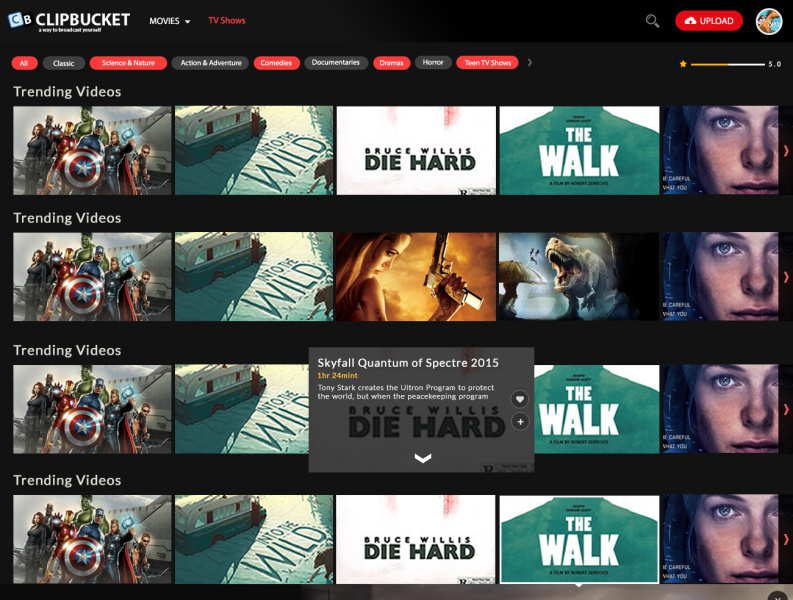
Task: Open blue face poster in fourth row
Action: pyautogui.click(x=721, y=539)
